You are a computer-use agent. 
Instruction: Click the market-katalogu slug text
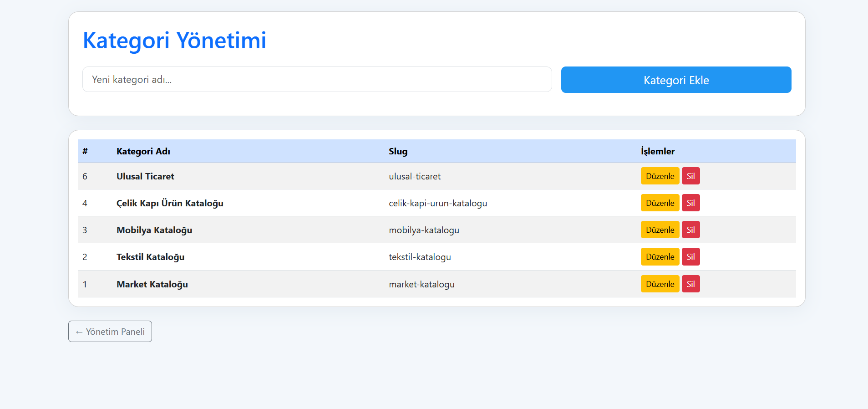421,284
